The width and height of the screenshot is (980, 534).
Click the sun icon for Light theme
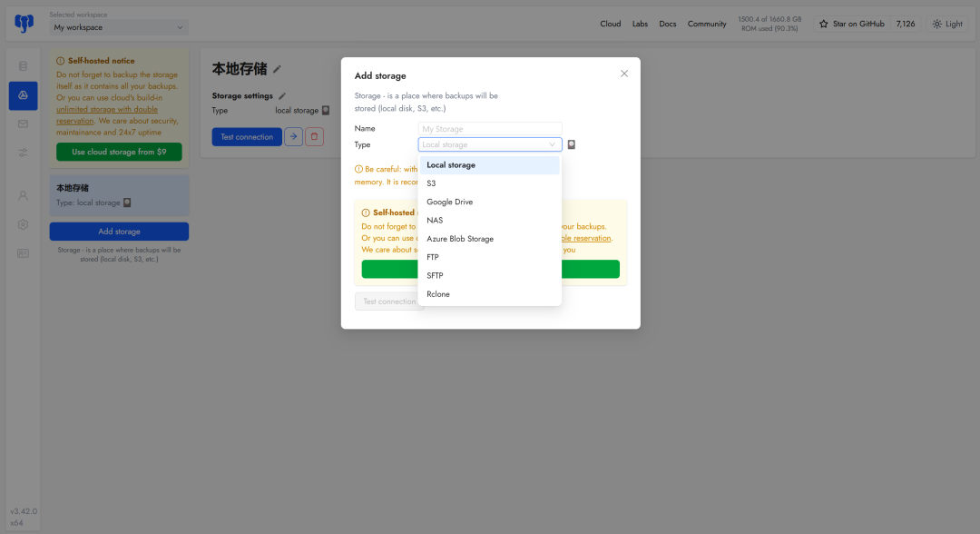pos(936,24)
